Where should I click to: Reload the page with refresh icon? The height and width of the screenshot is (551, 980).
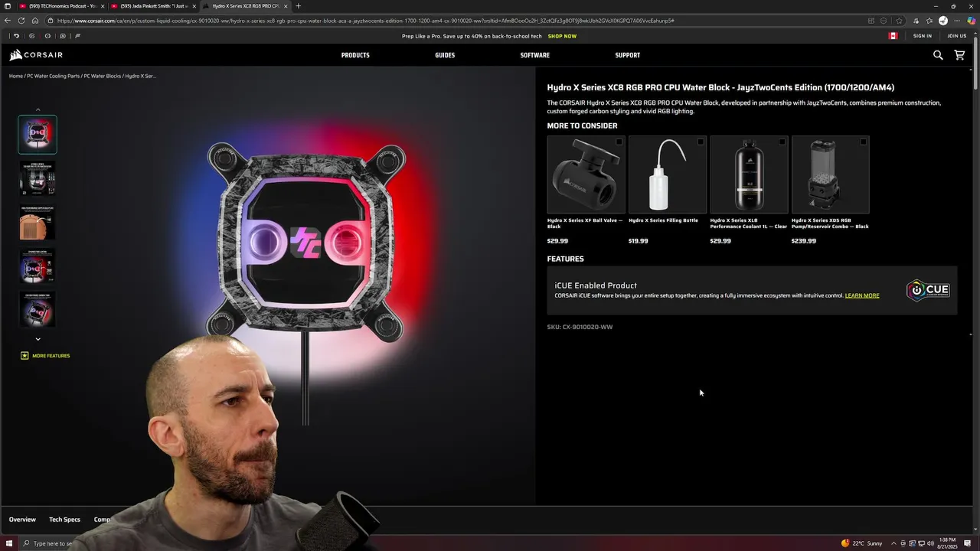click(x=21, y=21)
